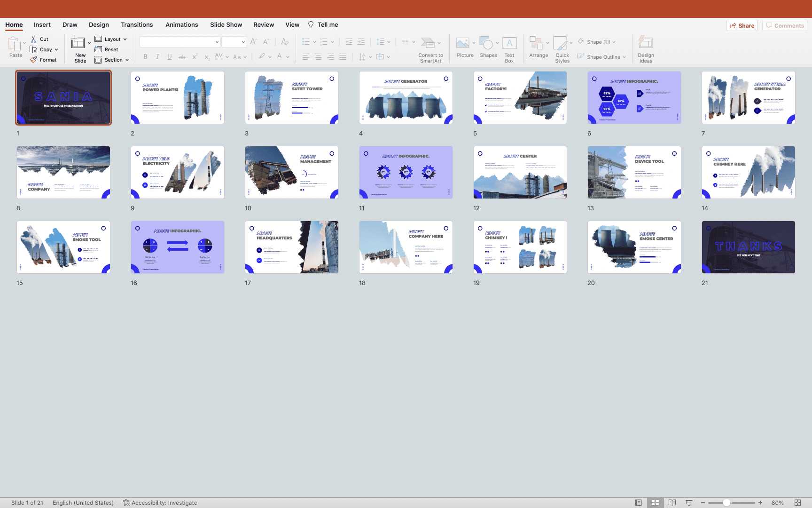This screenshot has width=812, height=508.
Task: Open the Shapes gallery
Action: click(x=487, y=44)
